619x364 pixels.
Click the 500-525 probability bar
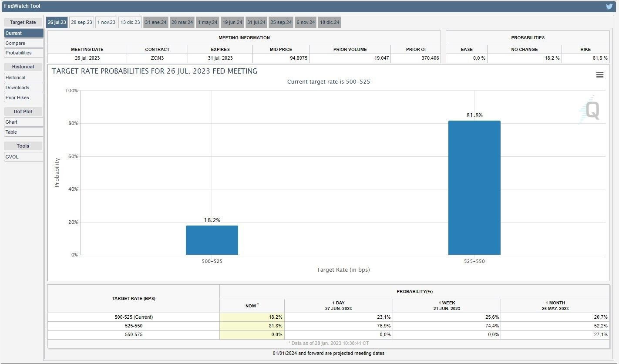[212, 240]
